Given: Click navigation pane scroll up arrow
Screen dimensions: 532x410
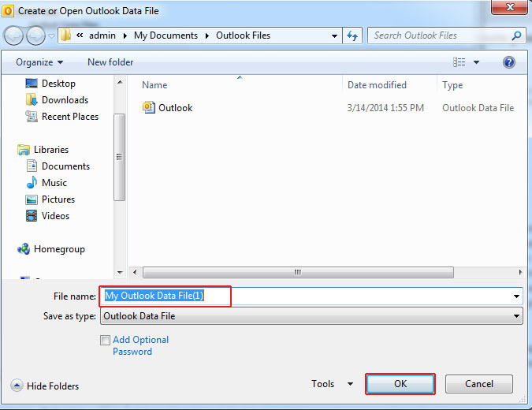Looking at the screenshot, I should [x=120, y=83].
